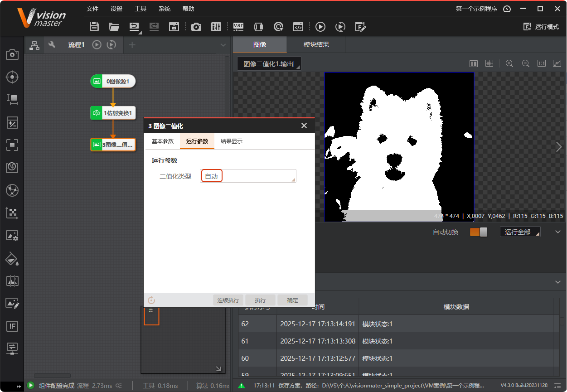Screen dimensions: 567x392
Task: Zoom out on the image view
Action: coord(526,63)
